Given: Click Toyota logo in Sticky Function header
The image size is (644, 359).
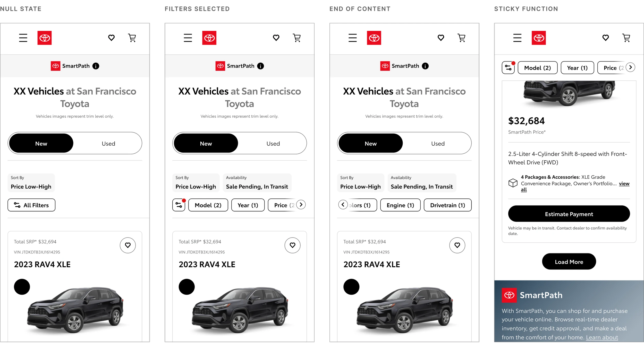Looking at the screenshot, I should [x=539, y=38].
